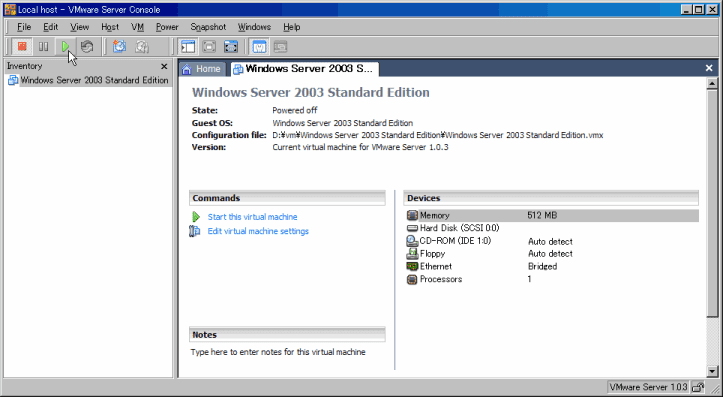
Task: Click the Home tab house icon
Action: pos(187,70)
